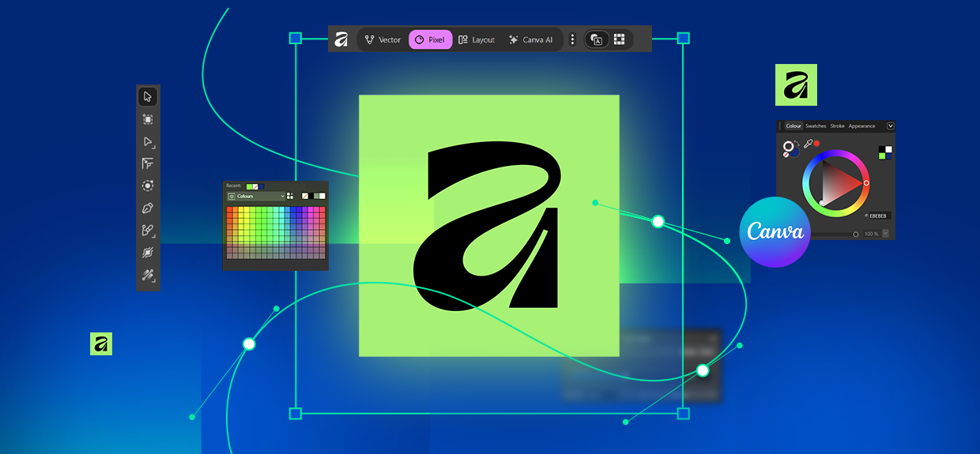Select the Artboard tool in the toolbar
This screenshot has height=454, width=980.
pos(147,119)
